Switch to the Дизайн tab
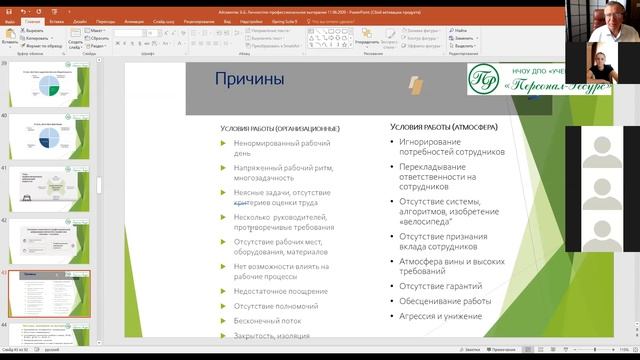This screenshot has height=360, width=640. coord(80,22)
